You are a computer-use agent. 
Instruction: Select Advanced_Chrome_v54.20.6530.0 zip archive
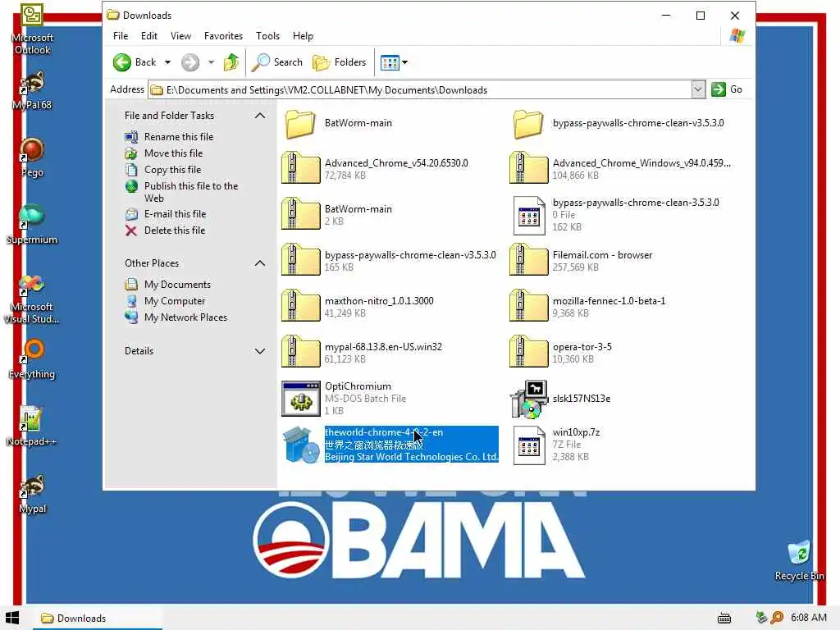pos(375,168)
